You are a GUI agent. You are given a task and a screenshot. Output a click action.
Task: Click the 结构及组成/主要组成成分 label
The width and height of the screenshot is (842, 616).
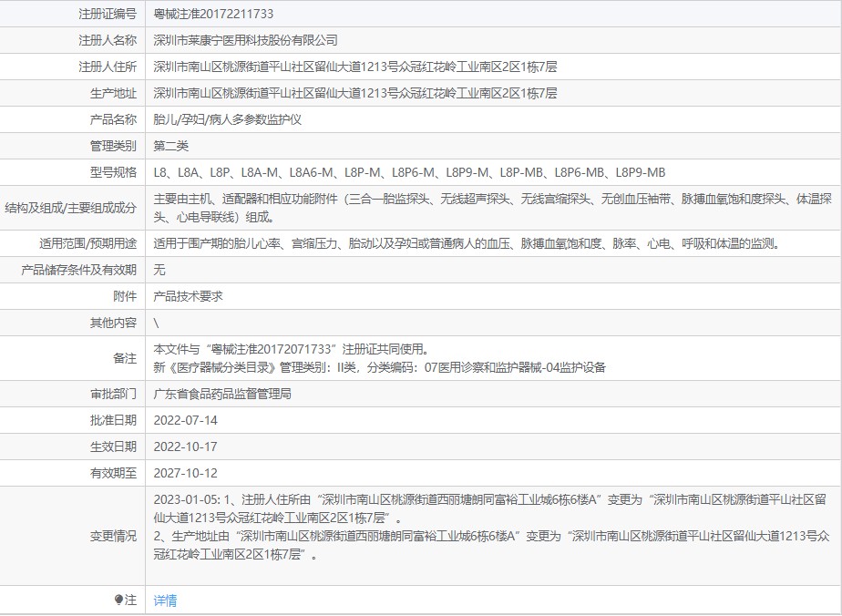tap(71, 208)
